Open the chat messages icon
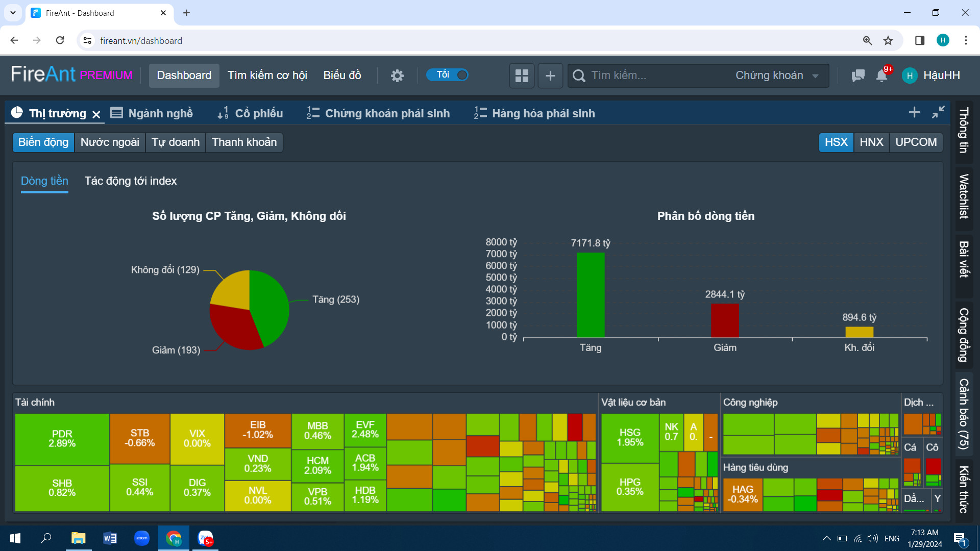The image size is (980, 551). click(858, 76)
